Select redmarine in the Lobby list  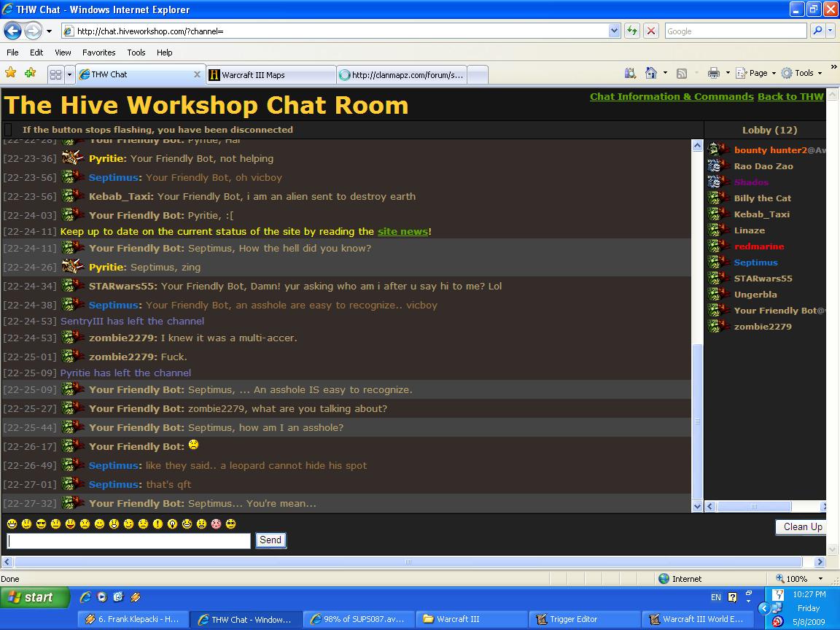coord(758,246)
